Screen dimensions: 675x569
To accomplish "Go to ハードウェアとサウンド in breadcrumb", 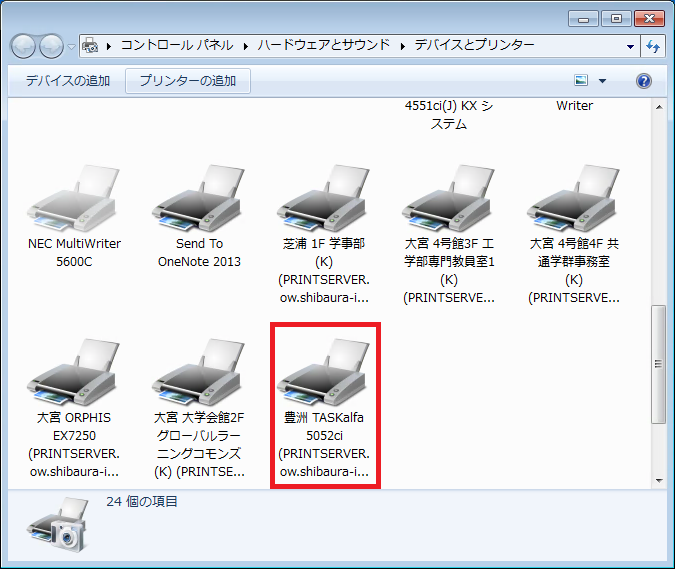I will click(325, 45).
